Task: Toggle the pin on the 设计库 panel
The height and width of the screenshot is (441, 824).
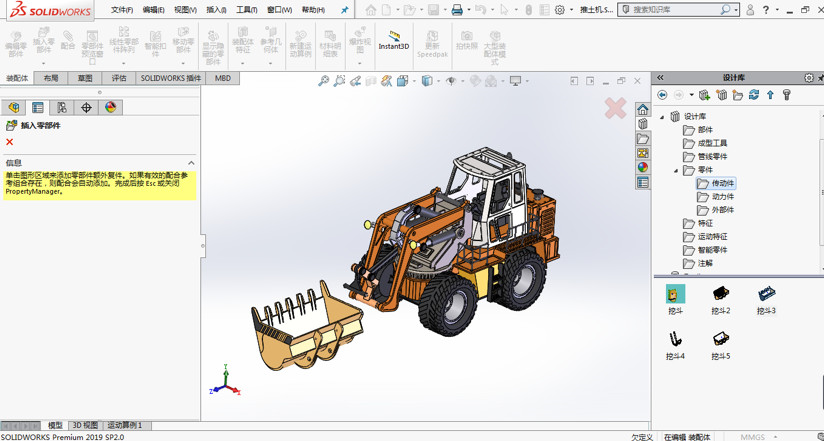Action: tap(819, 77)
